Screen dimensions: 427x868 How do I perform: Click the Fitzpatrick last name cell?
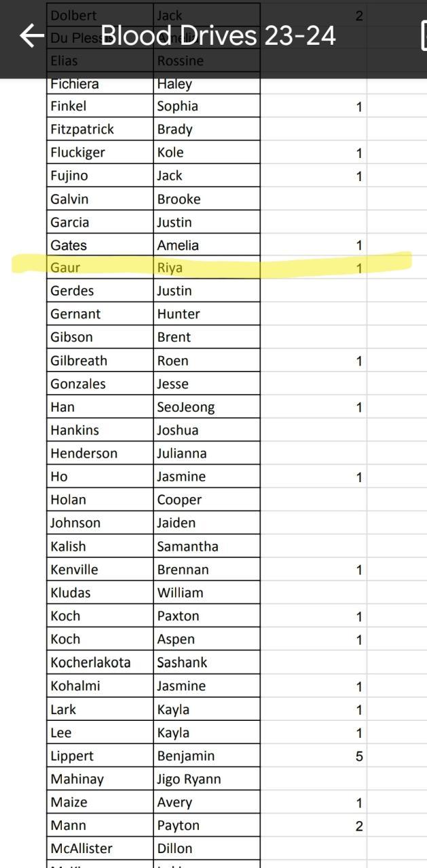point(100,130)
